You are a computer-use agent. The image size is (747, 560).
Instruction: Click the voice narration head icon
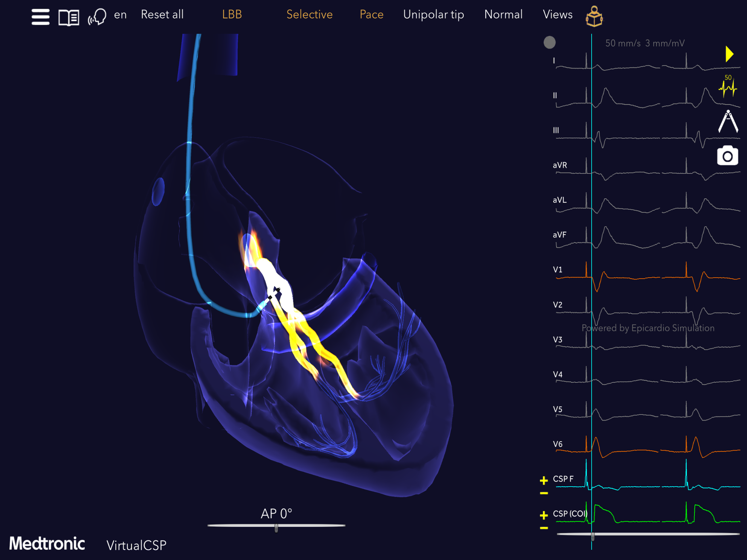tap(97, 17)
